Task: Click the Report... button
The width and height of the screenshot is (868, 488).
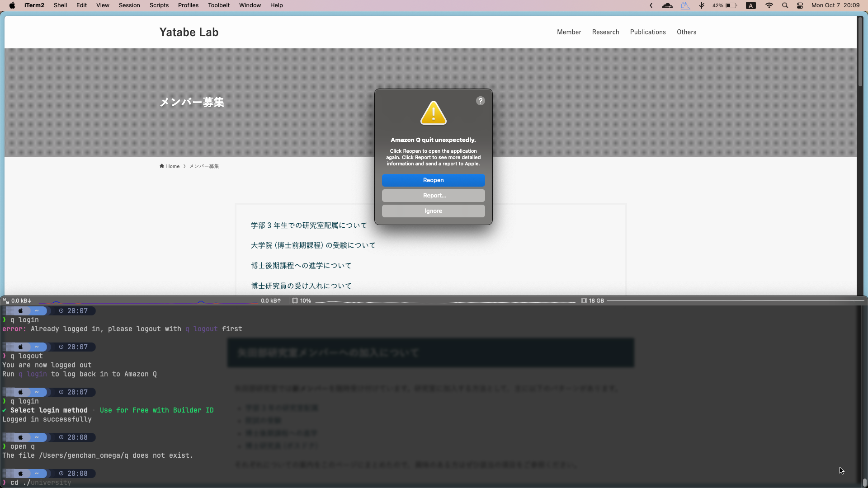Action: click(x=433, y=196)
